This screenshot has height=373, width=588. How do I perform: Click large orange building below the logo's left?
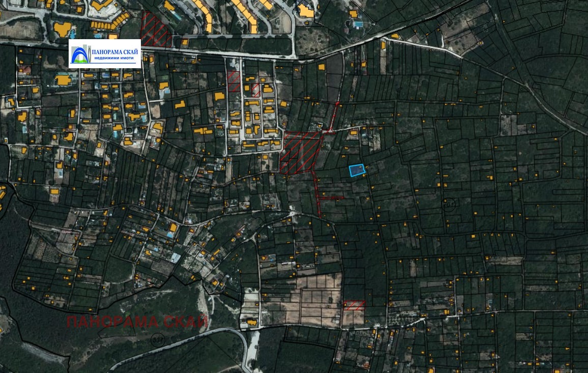(63, 80)
